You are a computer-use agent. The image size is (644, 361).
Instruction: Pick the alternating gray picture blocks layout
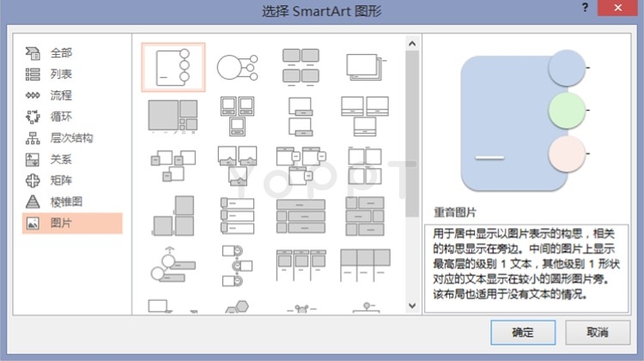pos(365,216)
